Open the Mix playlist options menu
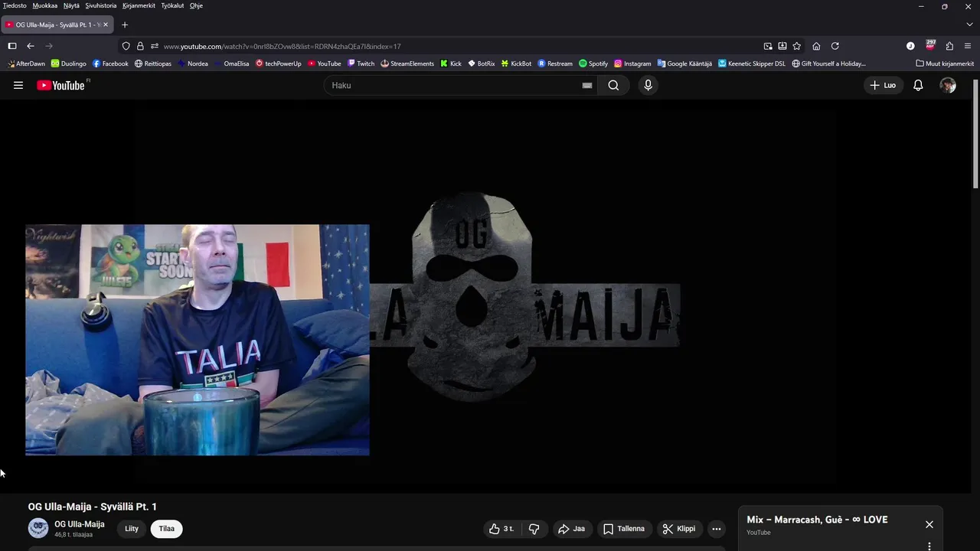Image resolution: width=980 pixels, height=551 pixels. 929,546
